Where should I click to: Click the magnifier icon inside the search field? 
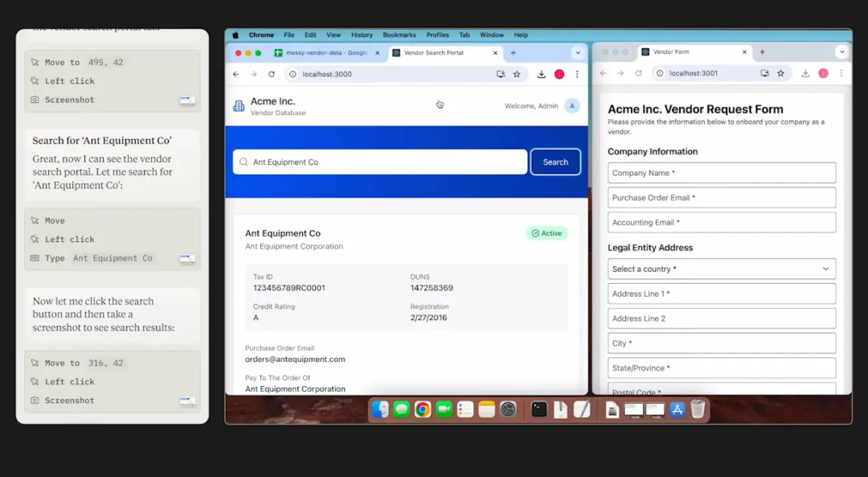click(244, 162)
